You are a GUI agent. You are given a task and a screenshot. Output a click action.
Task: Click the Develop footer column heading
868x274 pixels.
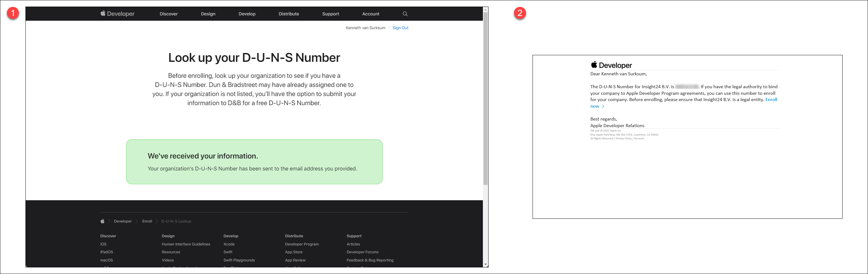231,236
